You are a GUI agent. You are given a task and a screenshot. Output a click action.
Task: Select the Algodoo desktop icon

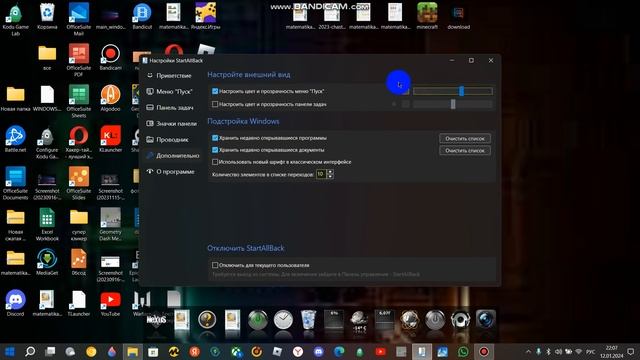110,98
